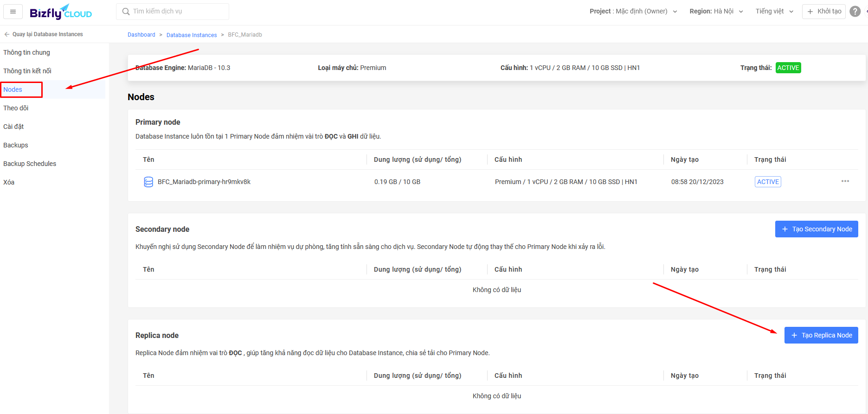Click the Tạo Replica Node button
The height and width of the screenshot is (414, 868).
click(821, 335)
